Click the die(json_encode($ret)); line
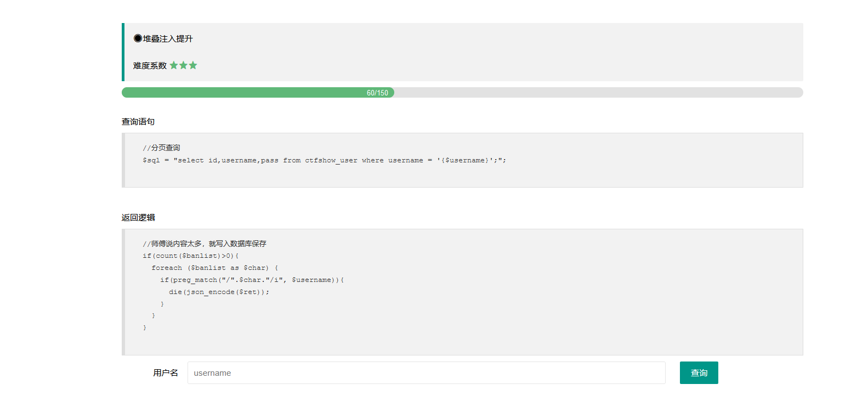 coord(219,292)
